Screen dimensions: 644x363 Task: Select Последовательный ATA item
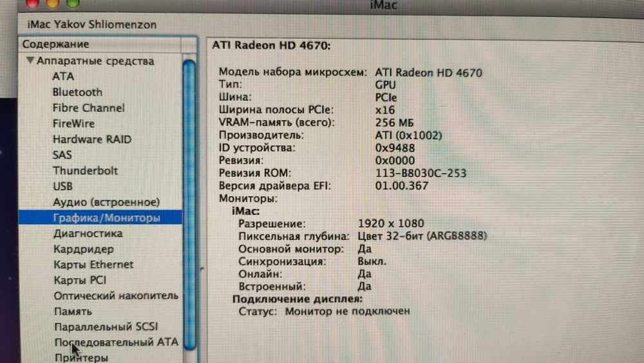pyautogui.click(x=116, y=342)
